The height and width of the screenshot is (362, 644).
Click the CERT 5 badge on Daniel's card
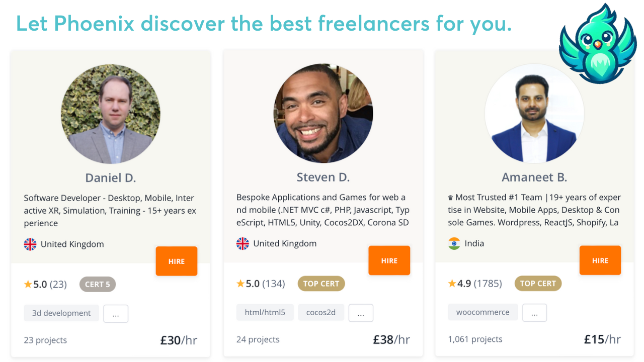tap(98, 285)
